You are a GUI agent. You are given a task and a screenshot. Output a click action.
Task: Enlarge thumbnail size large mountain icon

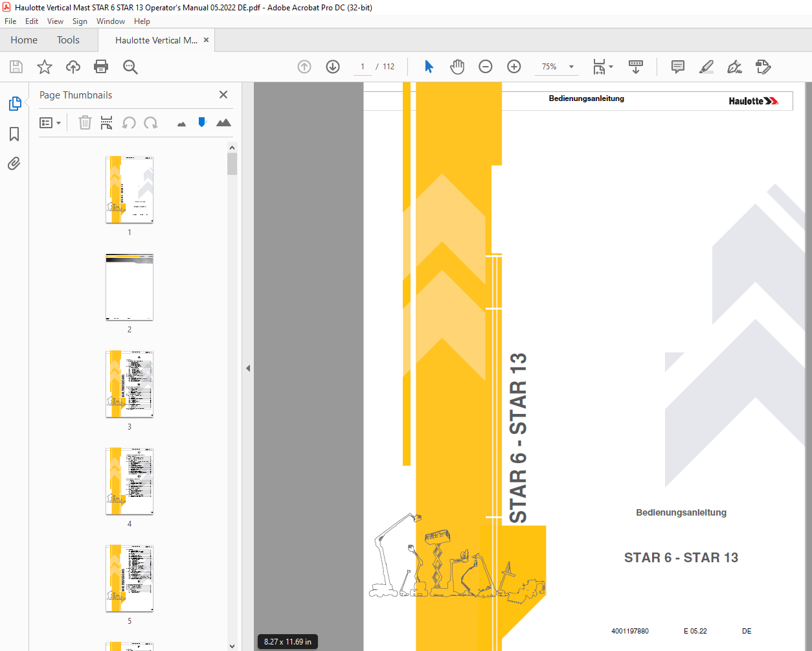223,122
